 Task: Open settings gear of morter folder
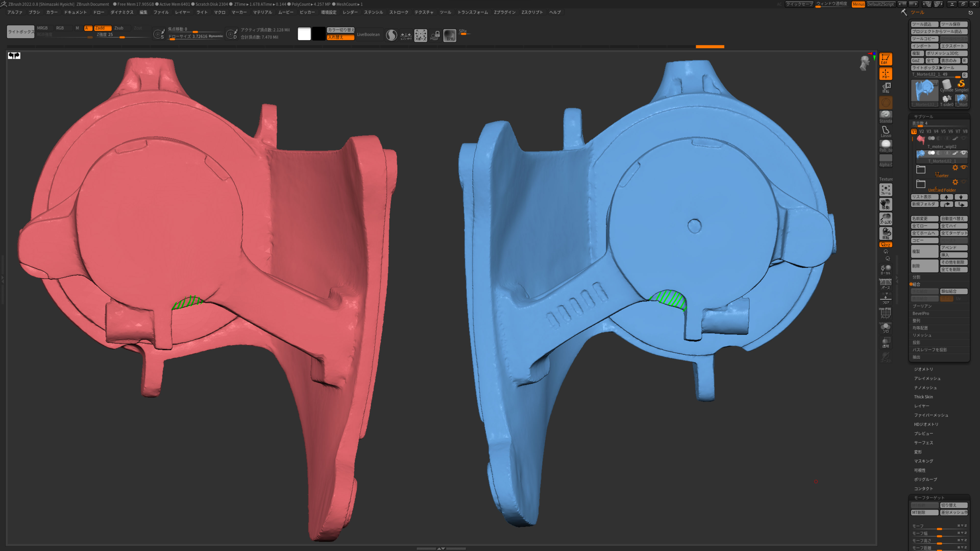click(955, 168)
